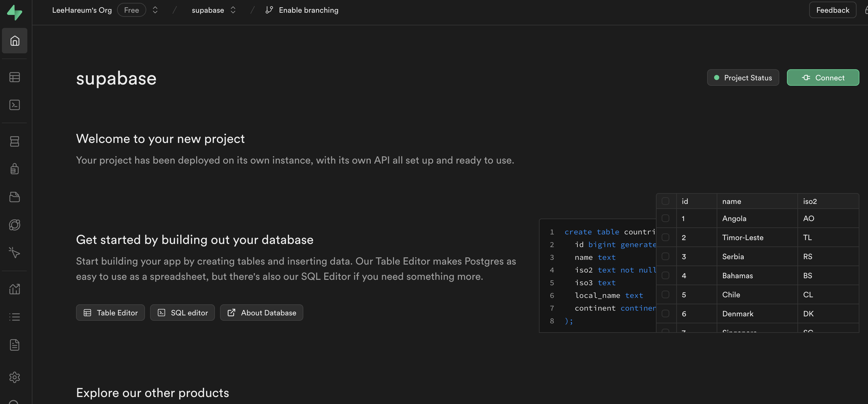Select the DK iso2 cell
This screenshot has width=868, height=404.
pyautogui.click(x=828, y=313)
